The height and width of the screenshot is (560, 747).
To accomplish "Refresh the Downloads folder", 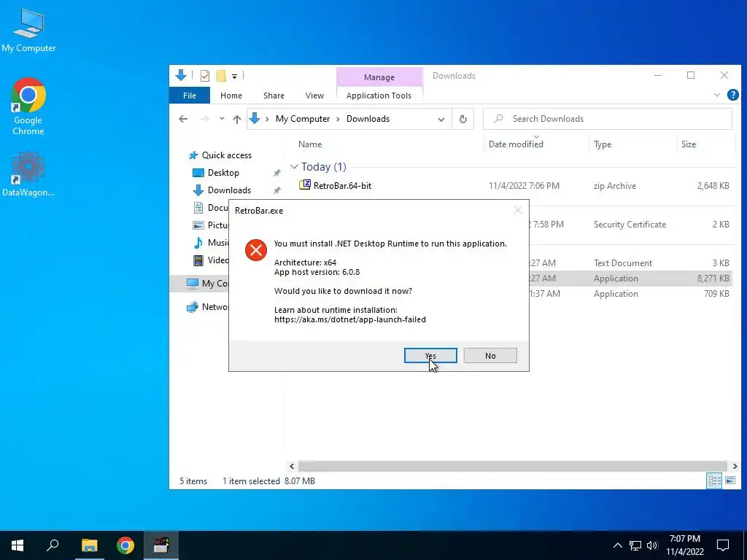I will 462,119.
